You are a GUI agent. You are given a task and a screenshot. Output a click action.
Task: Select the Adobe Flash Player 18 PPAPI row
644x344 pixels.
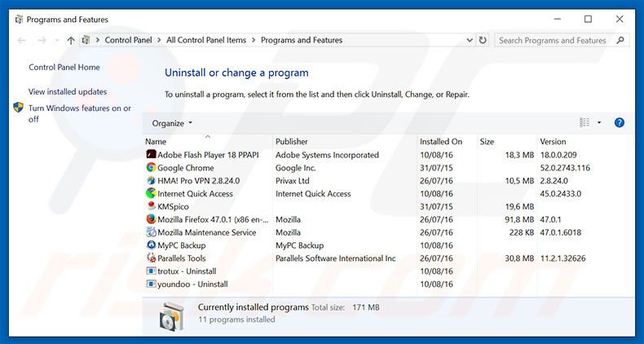[208, 155]
